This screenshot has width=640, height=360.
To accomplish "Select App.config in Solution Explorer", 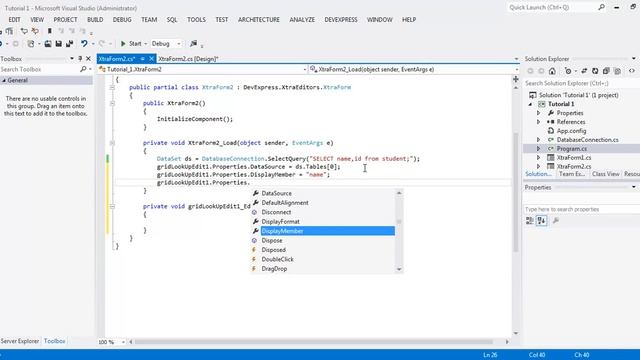I will tap(571, 131).
